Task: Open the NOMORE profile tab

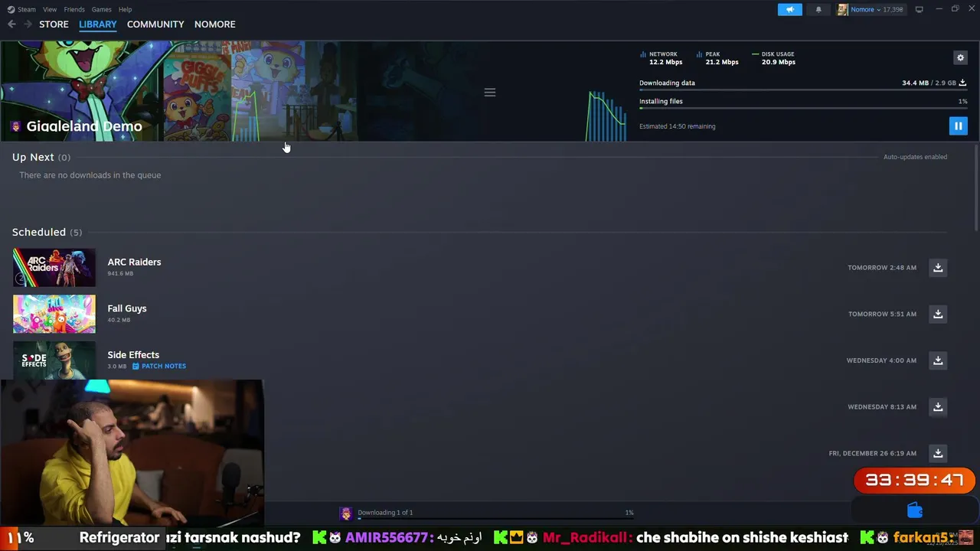Action: (214, 24)
